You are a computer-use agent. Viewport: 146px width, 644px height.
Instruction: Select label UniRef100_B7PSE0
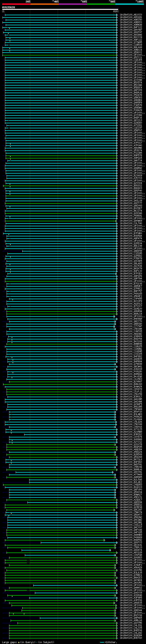131,273
